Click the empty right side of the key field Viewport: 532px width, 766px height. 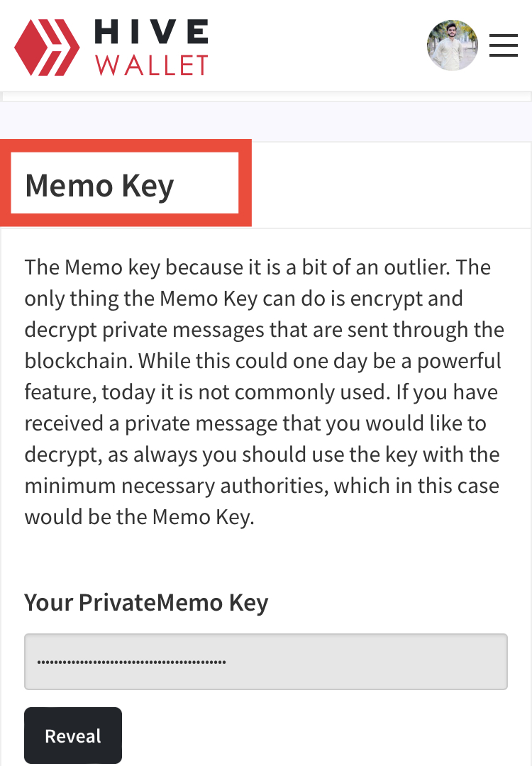pos(367,662)
